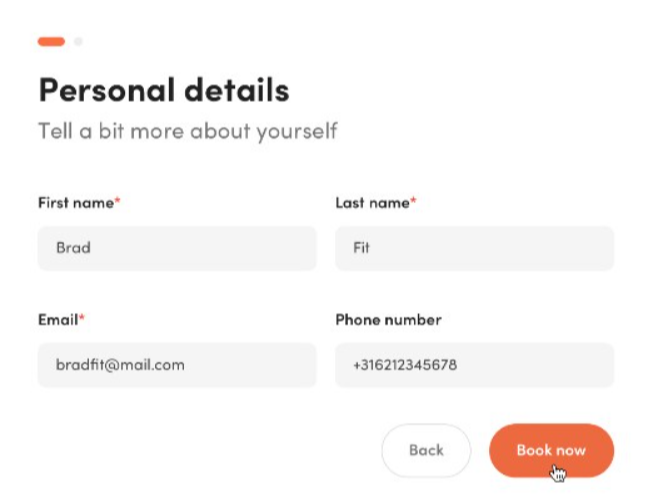Focus the Email input field
This screenshot has width=652, height=495.
click(x=177, y=365)
